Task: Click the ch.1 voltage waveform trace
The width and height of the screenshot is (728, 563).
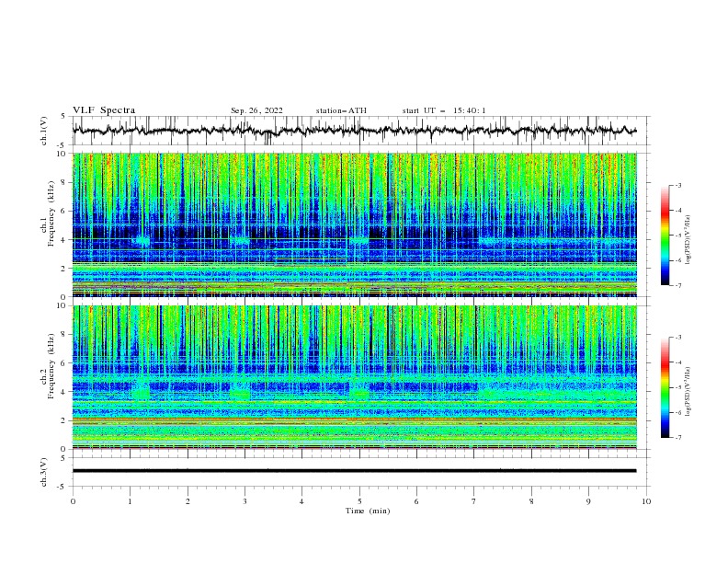Action: pyautogui.click(x=354, y=131)
